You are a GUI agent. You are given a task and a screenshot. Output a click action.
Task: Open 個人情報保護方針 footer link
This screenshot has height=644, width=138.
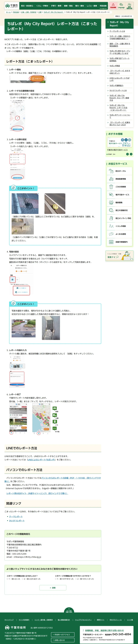[64, 620]
